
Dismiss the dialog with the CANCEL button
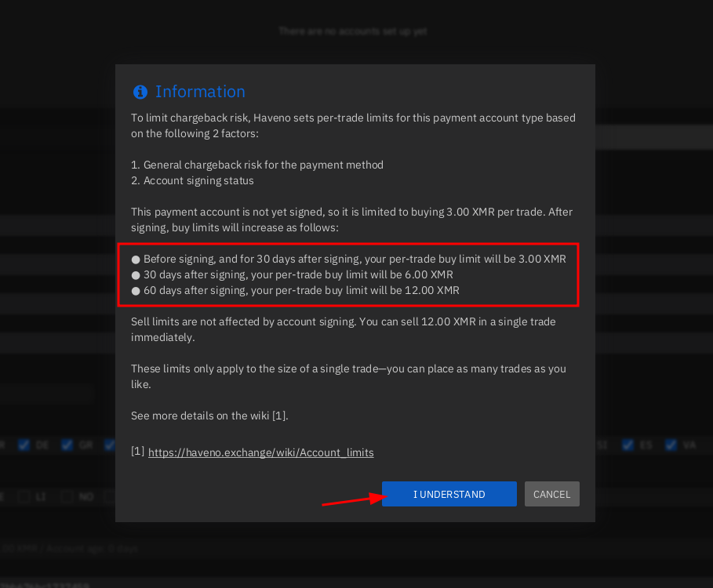pyautogui.click(x=551, y=494)
